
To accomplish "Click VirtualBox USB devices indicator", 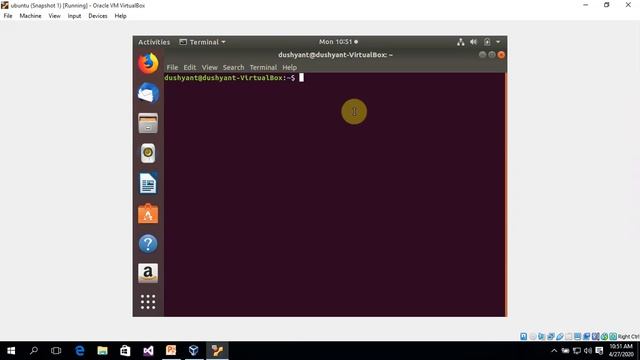I will click(x=560, y=336).
